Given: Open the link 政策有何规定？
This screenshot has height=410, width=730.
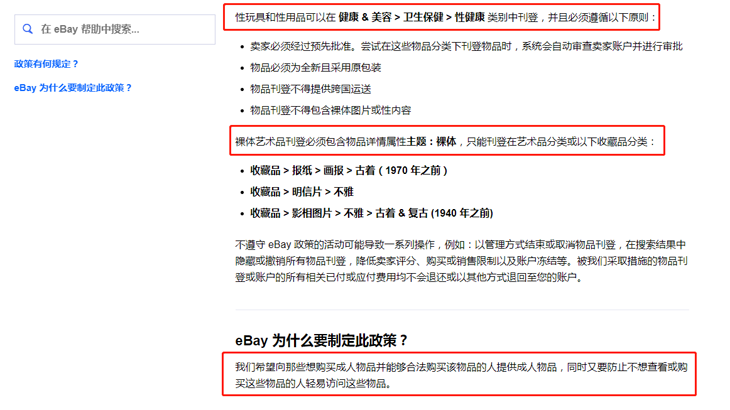Looking at the screenshot, I should (47, 64).
